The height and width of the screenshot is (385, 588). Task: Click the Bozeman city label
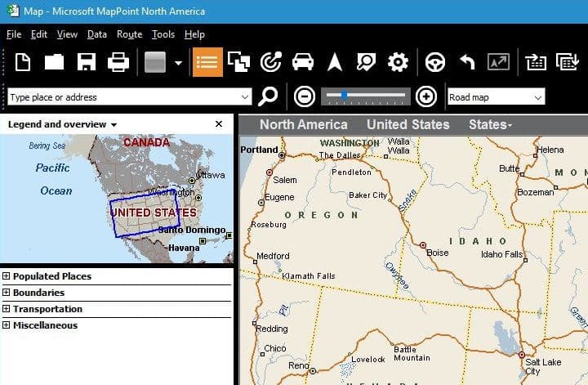point(535,192)
